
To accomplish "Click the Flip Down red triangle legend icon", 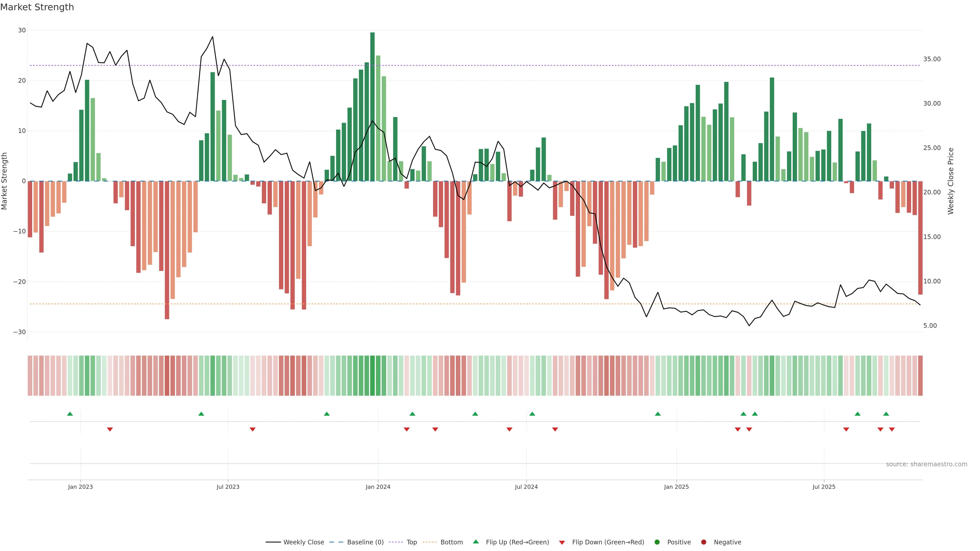I will click(562, 542).
